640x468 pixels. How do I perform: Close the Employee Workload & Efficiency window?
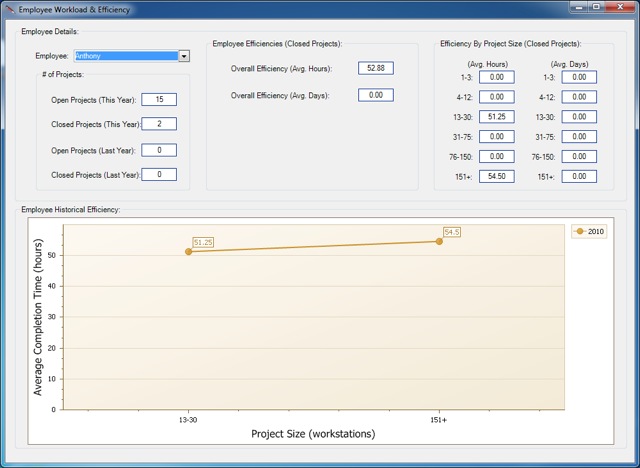620,7
